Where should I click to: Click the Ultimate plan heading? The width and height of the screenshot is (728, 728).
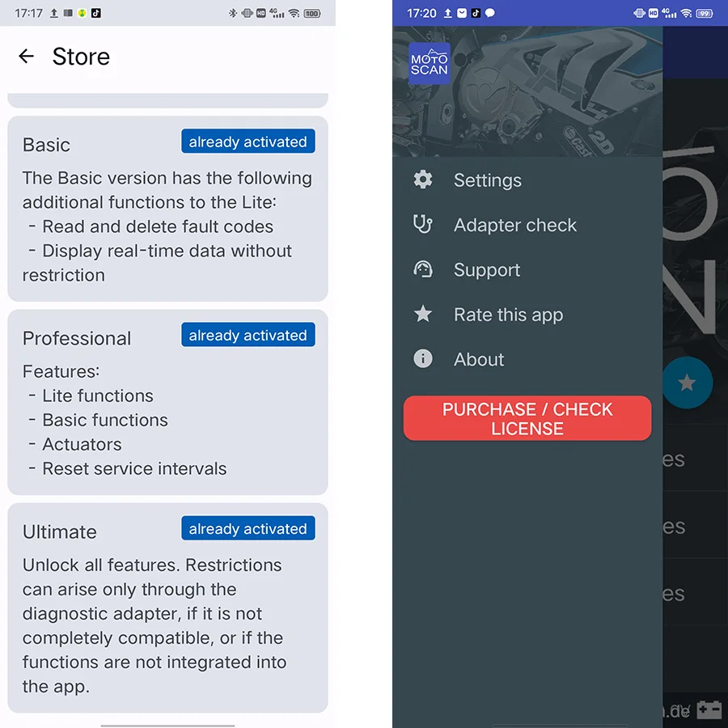tap(60, 532)
